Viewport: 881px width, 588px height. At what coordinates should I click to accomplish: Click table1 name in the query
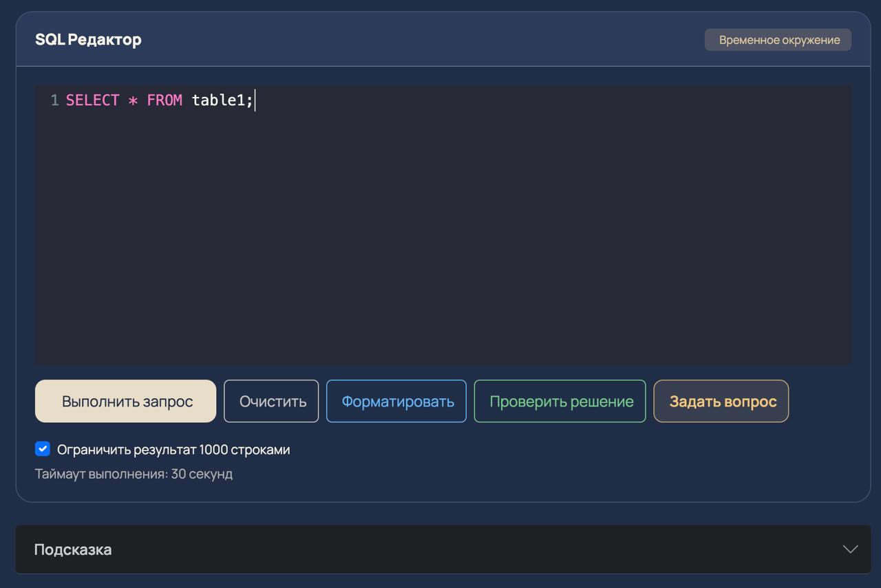[218, 100]
